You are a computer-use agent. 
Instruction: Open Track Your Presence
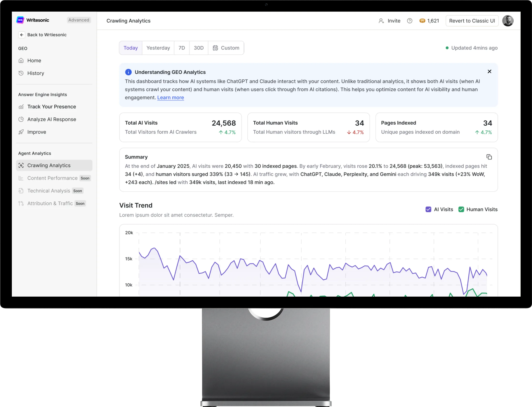[54, 107]
